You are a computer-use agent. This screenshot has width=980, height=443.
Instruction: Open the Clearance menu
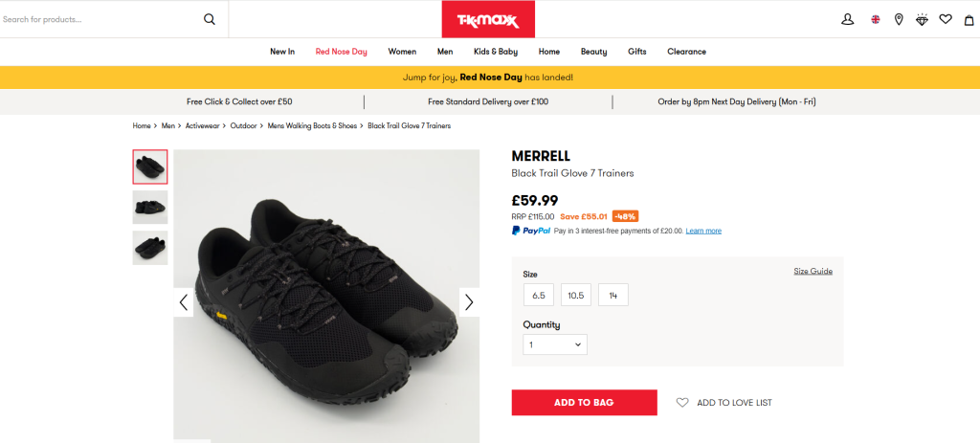coord(686,52)
